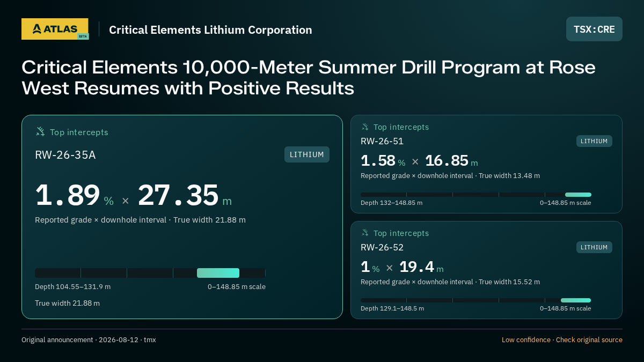Image resolution: width=644 pixels, height=362 pixels.
Task: Click the LITHIUM tag on RW-26-52
Action: (x=594, y=247)
